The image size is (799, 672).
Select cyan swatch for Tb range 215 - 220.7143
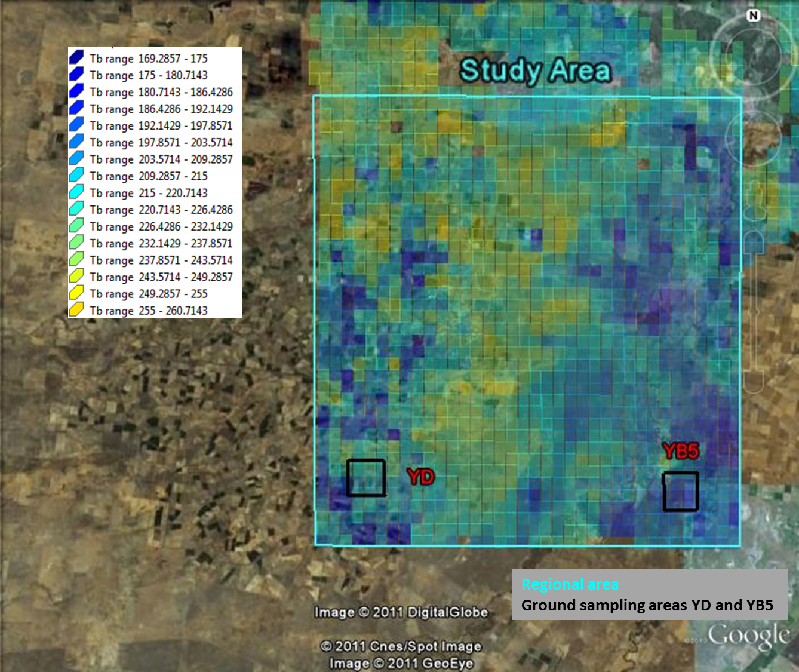click(x=76, y=192)
